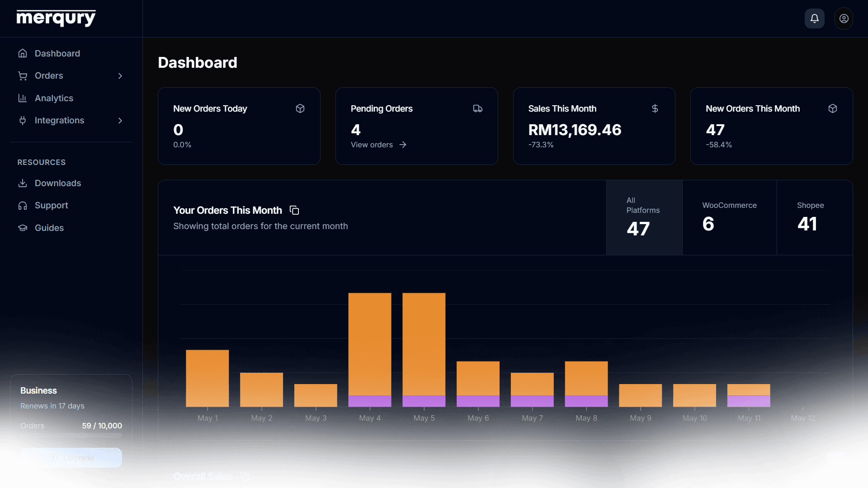This screenshot has height=488, width=868.
Task: Click the truck icon on Pending Orders card
Action: pyautogui.click(x=478, y=108)
